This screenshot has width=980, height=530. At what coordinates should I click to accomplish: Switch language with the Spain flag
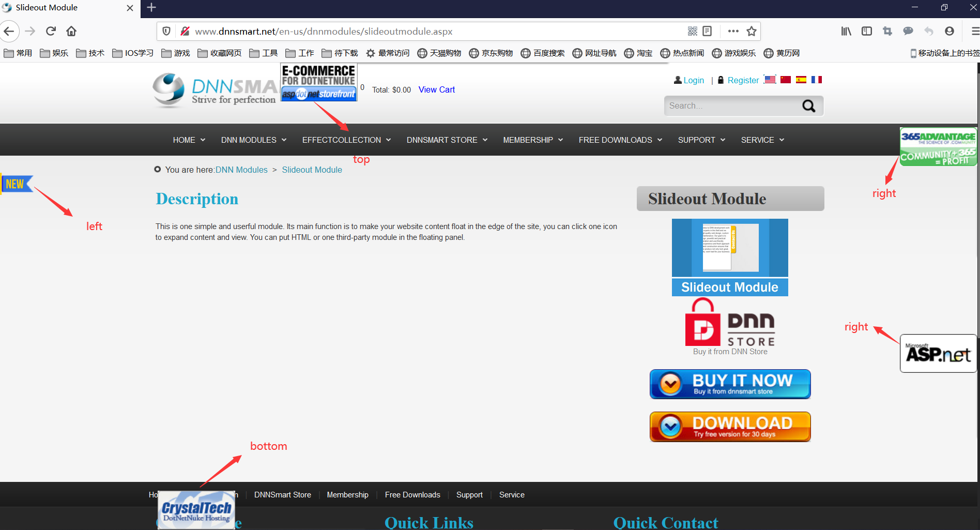801,80
